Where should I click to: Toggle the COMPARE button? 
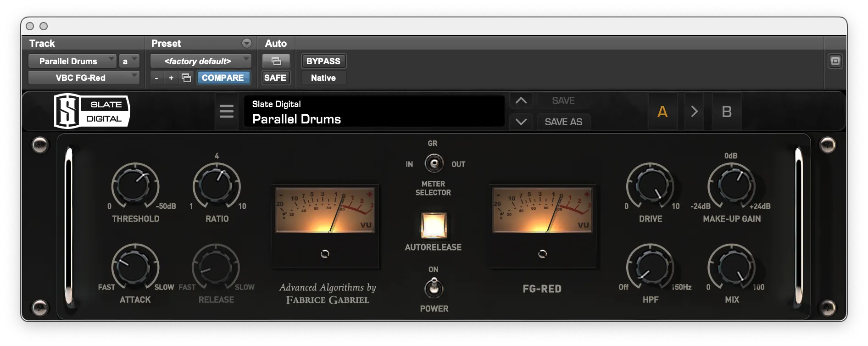[x=223, y=78]
